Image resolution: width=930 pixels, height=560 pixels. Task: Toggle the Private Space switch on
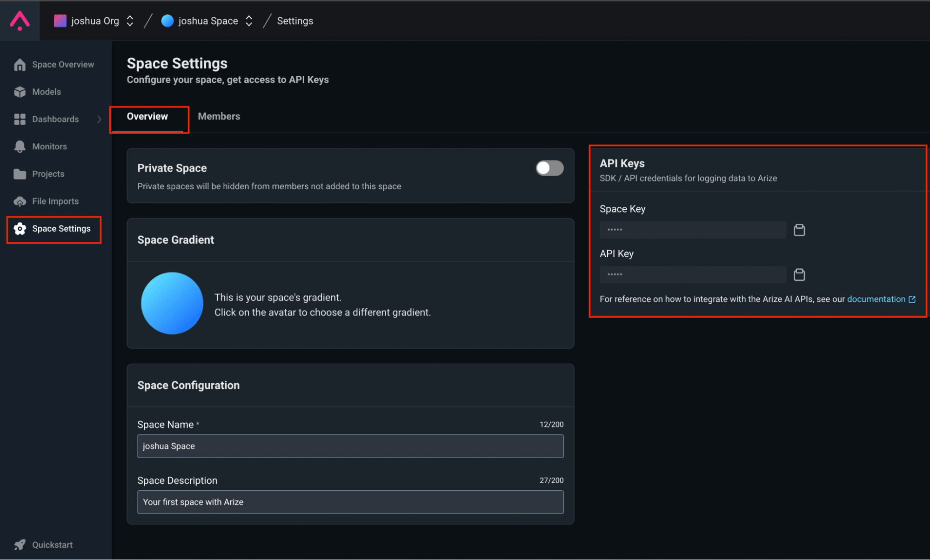549,168
